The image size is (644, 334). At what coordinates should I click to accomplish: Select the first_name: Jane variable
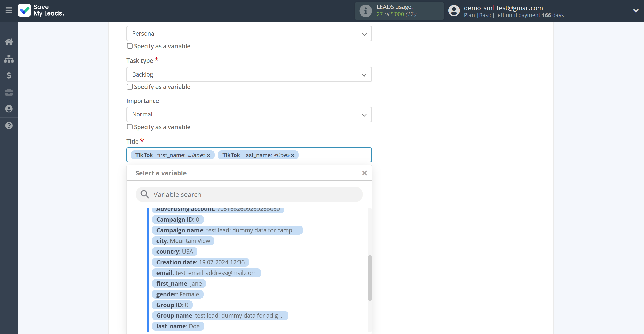point(179,284)
